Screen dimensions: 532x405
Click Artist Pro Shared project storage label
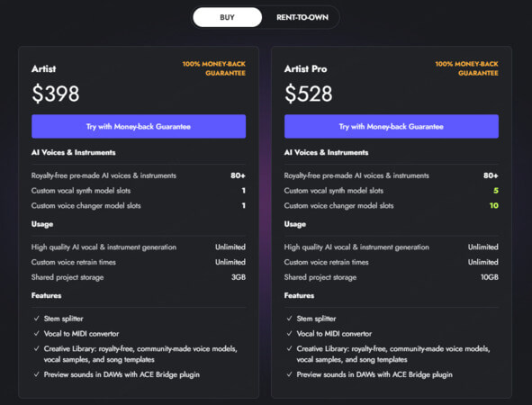point(320,277)
